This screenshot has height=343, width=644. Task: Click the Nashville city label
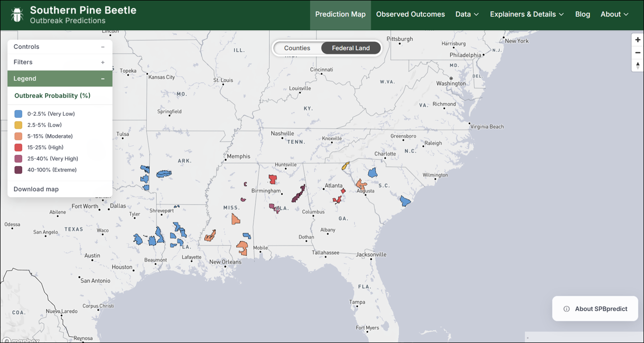click(282, 134)
